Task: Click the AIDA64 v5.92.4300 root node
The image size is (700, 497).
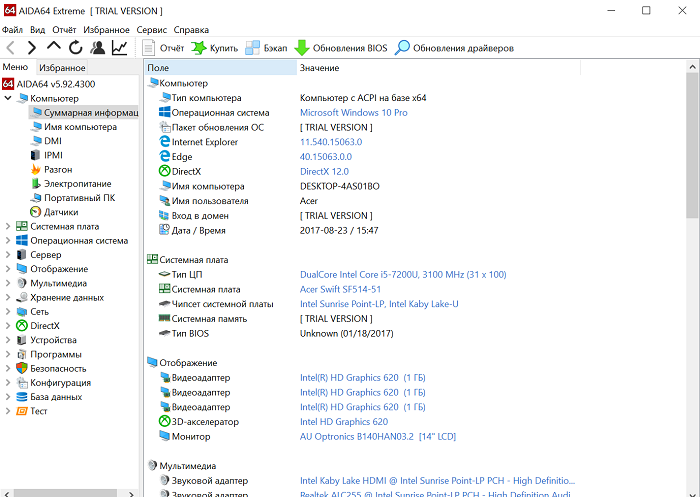Action: (55, 84)
